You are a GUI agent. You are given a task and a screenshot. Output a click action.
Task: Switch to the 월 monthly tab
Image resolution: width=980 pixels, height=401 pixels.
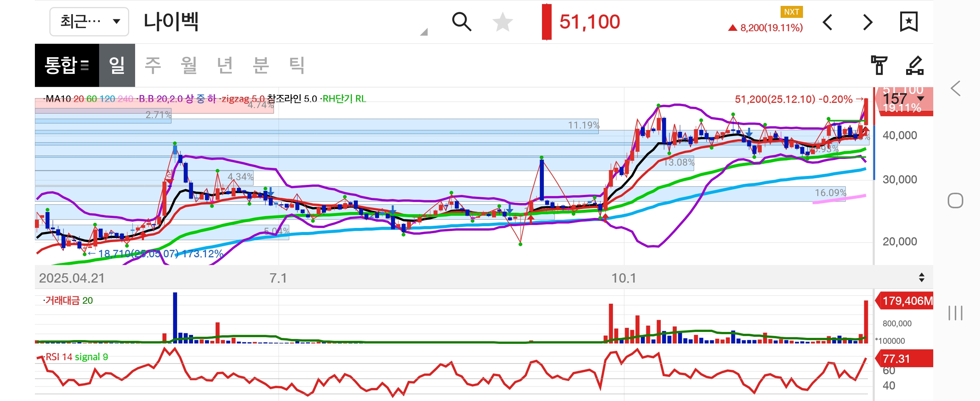click(189, 65)
